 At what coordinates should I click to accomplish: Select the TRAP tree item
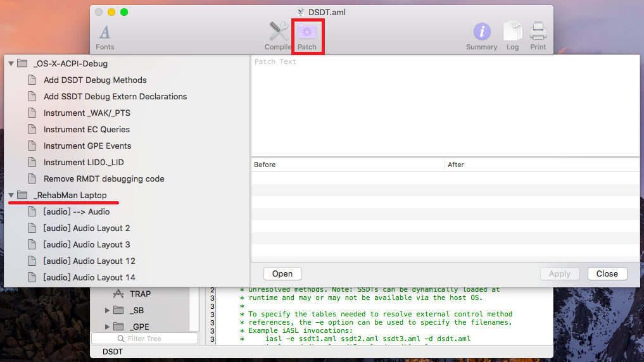[140, 294]
